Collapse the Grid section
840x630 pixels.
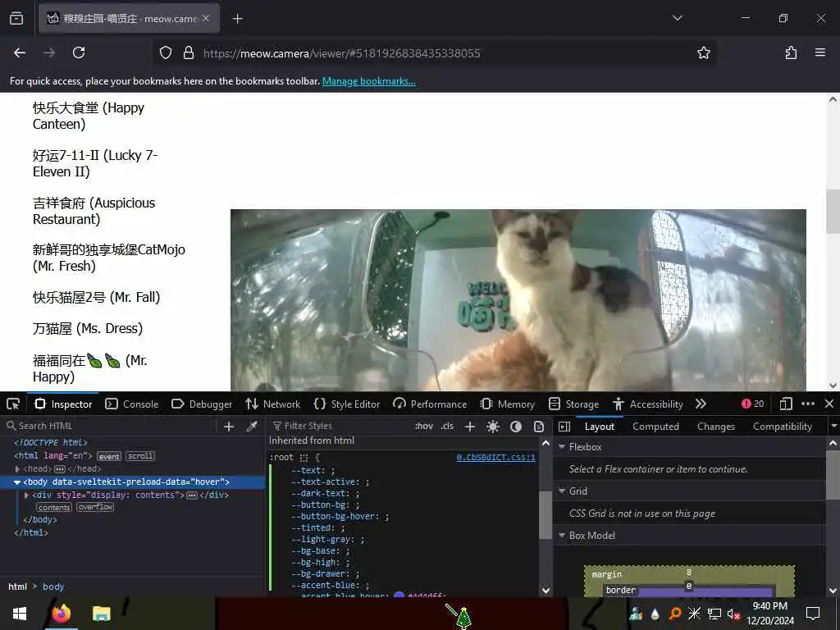pos(562,491)
